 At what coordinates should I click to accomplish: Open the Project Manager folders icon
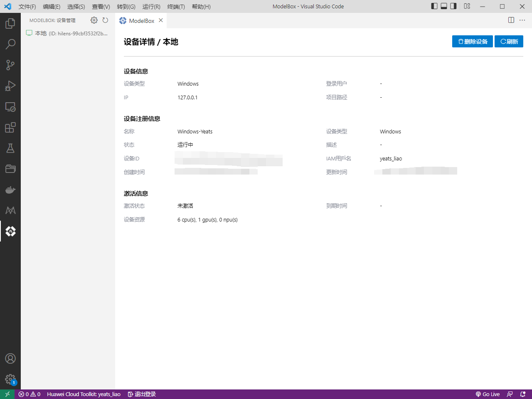(x=10, y=169)
